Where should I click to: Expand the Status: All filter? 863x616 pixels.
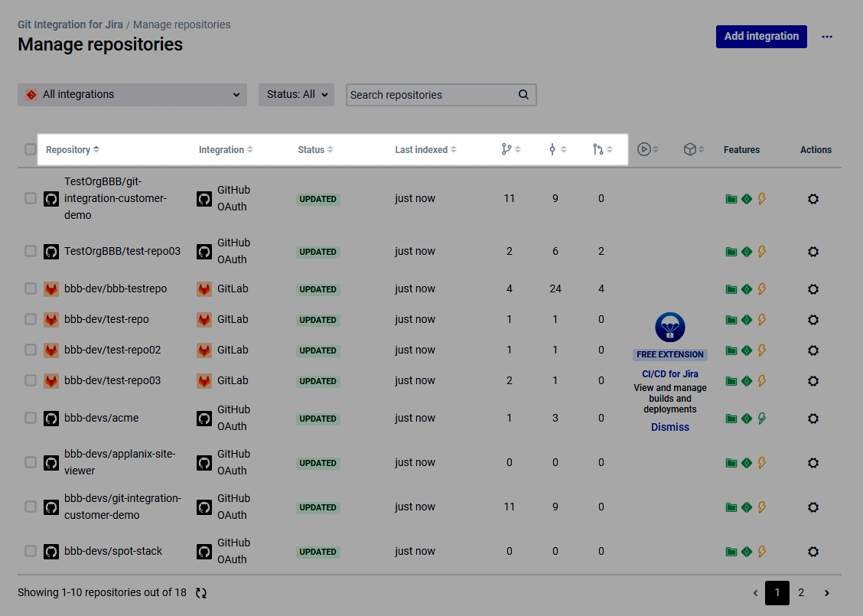point(296,95)
